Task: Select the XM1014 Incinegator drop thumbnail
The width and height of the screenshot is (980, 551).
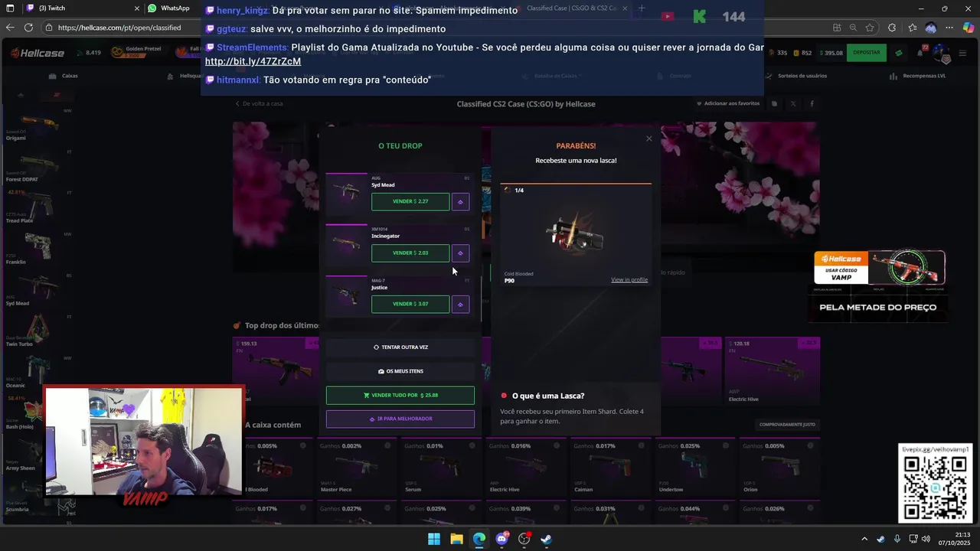Action: [x=347, y=244]
